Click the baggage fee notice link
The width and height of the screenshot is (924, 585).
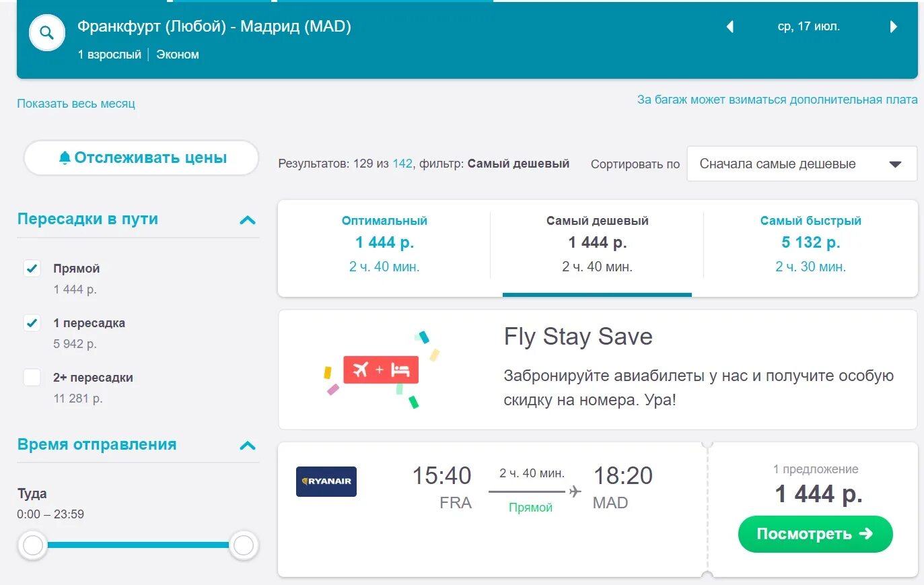(x=777, y=100)
